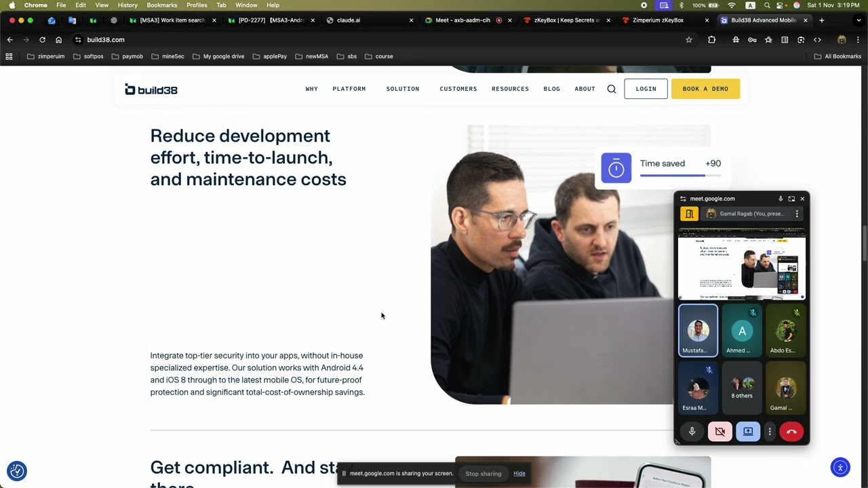Go back in browser history

9,40
